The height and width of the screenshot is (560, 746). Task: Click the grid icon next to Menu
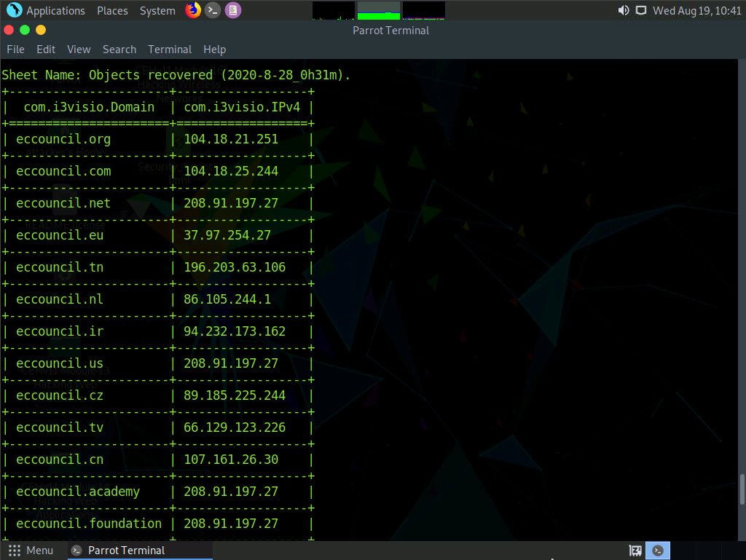click(15, 551)
